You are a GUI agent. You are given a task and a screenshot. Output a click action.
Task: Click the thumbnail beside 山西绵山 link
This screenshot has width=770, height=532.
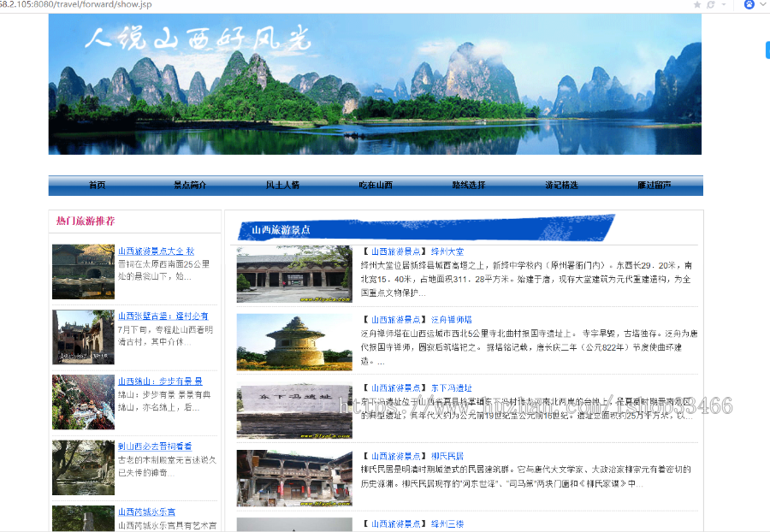pyautogui.click(x=84, y=403)
